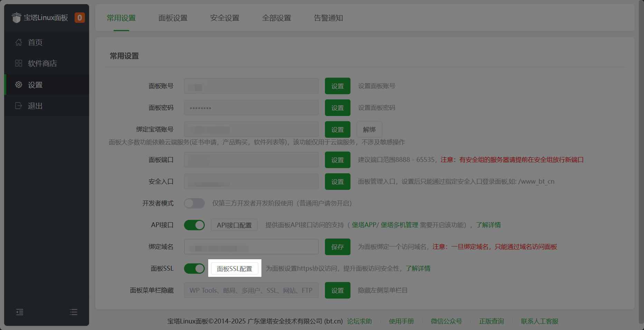Switch to the 面板设置 tab
Viewport: 644px width, 330px height.
tap(173, 18)
